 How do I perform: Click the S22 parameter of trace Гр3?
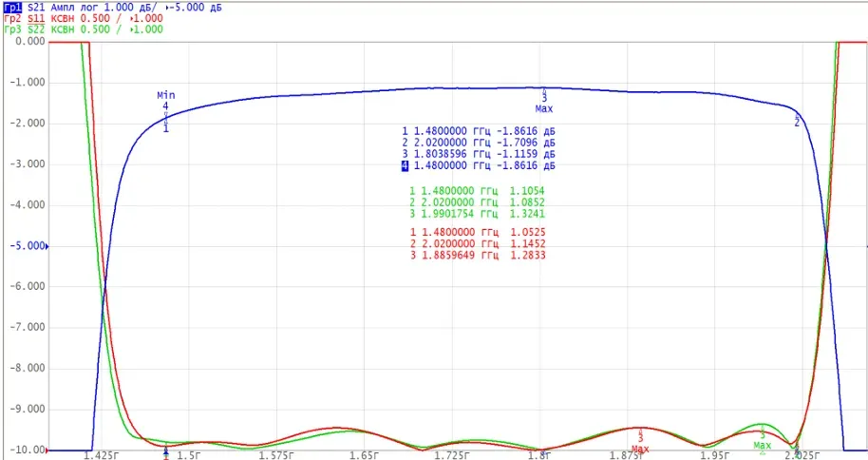click(x=36, y=29)
